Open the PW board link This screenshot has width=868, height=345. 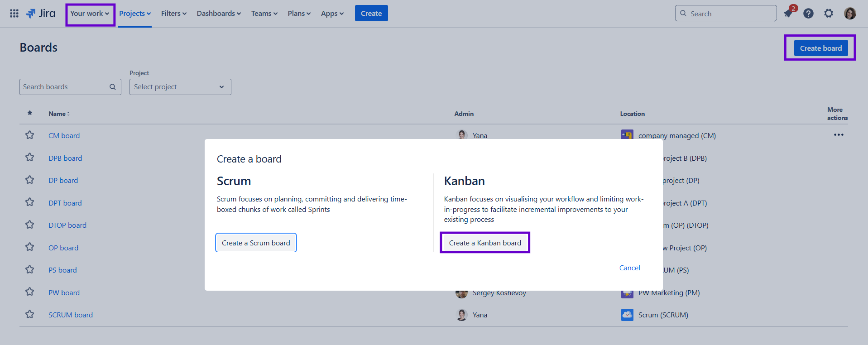coord(64,292)
